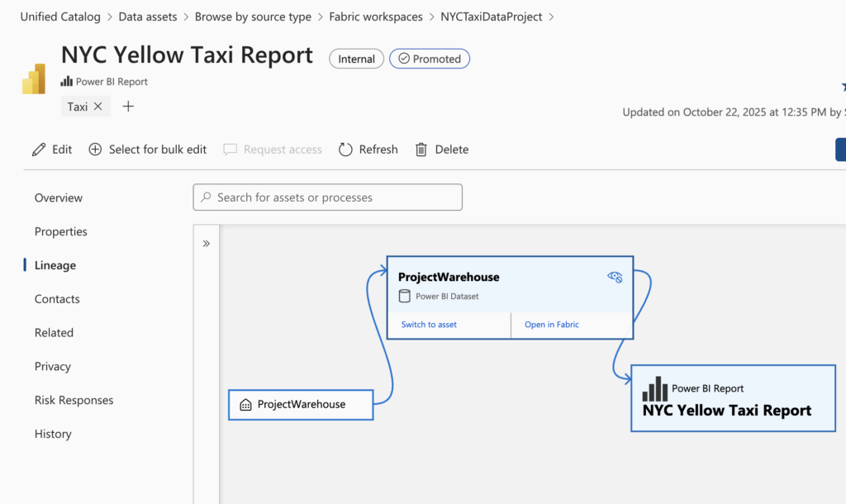
Task: Click the Open in Fabric link
Action: pos(552,325)
